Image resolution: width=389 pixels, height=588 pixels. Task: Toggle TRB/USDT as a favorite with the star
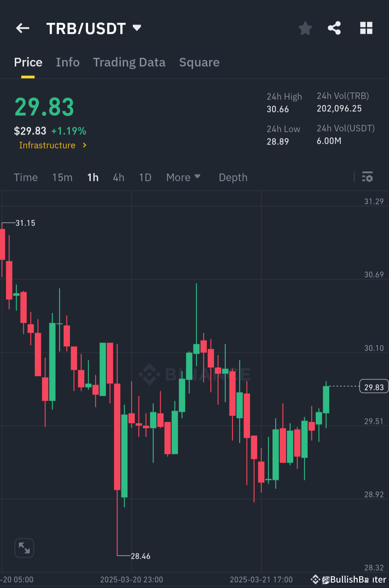pyautogui.click(x=305, y=28)
